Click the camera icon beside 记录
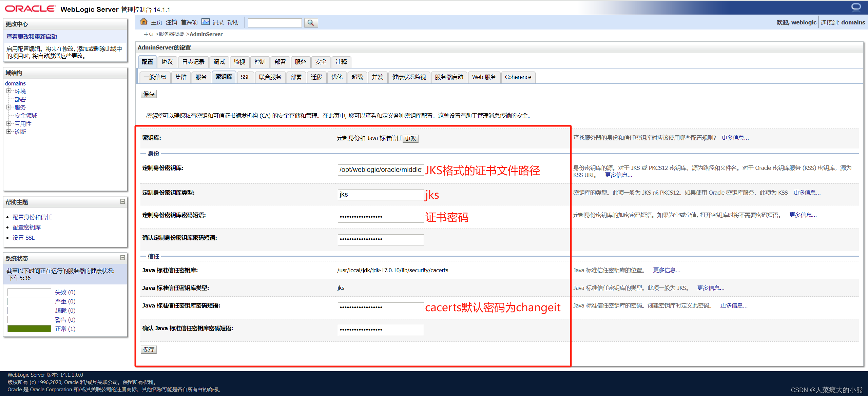 click(206, 22)
